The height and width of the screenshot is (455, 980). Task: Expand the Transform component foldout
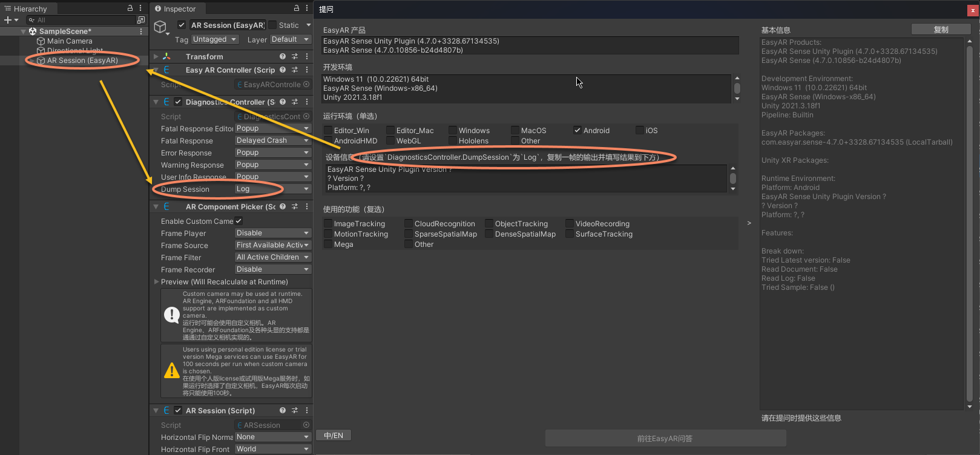click(156, 56)
